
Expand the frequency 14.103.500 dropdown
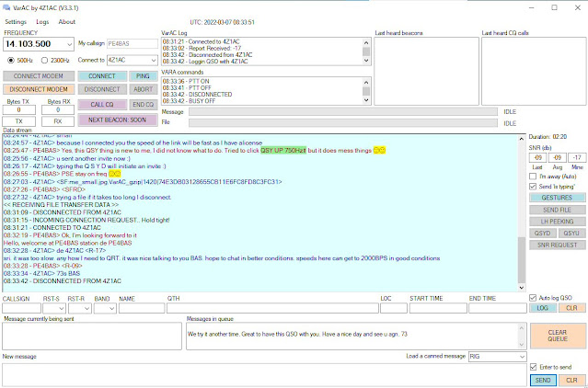[x=69, y=44]
